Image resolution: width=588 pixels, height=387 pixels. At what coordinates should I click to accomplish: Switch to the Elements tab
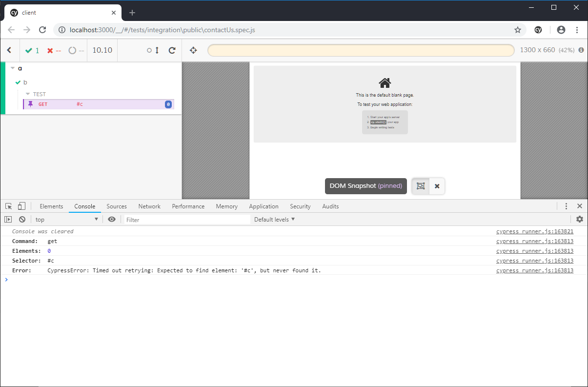[51, 206]
